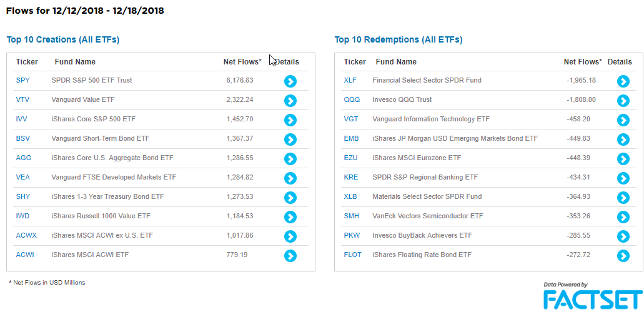This screenshot has height=314, width=644.
Task: Open the AGG ticker link
Action: (23, 158)
